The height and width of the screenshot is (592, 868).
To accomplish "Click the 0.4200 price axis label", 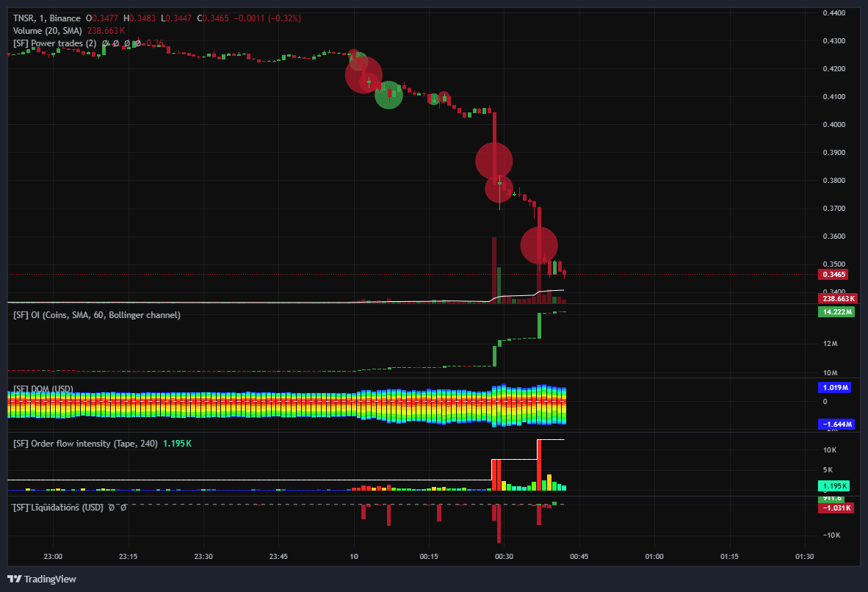I will (833, 68).
